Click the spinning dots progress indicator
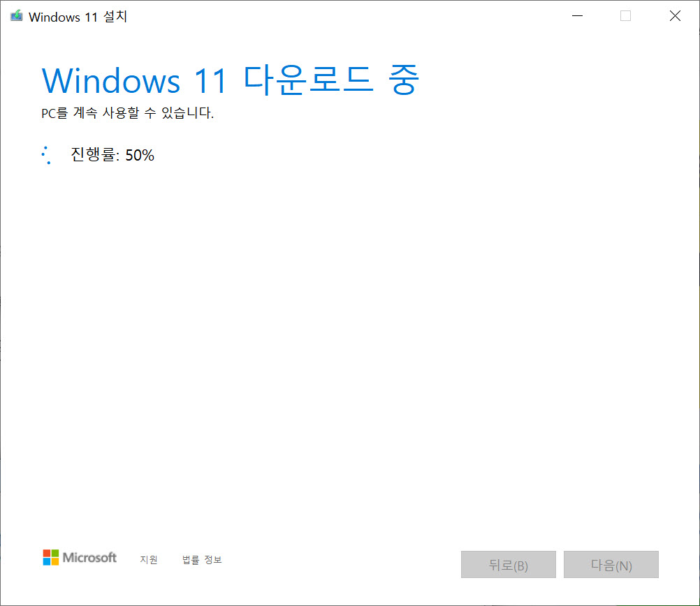Screen dimensions: 700x606 click(47, 154)
